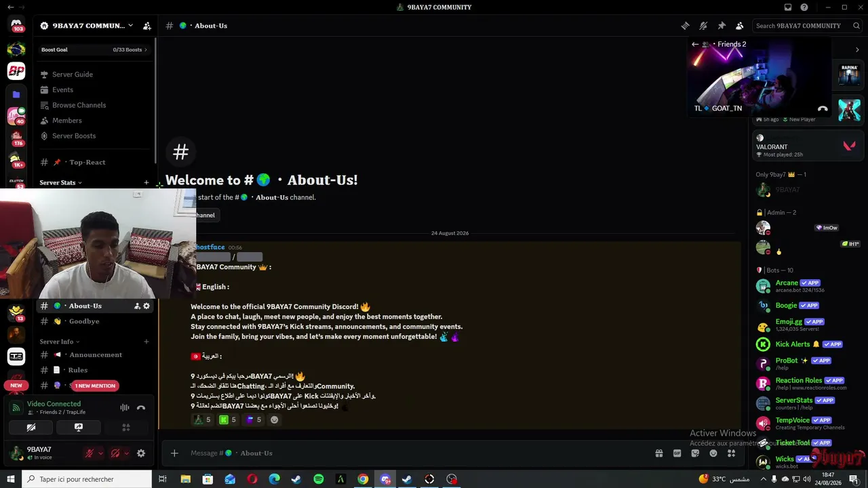The width and height of the screenshot is (868, 488).
Task: Unmute the microphone
Action: tap(90, 453)
